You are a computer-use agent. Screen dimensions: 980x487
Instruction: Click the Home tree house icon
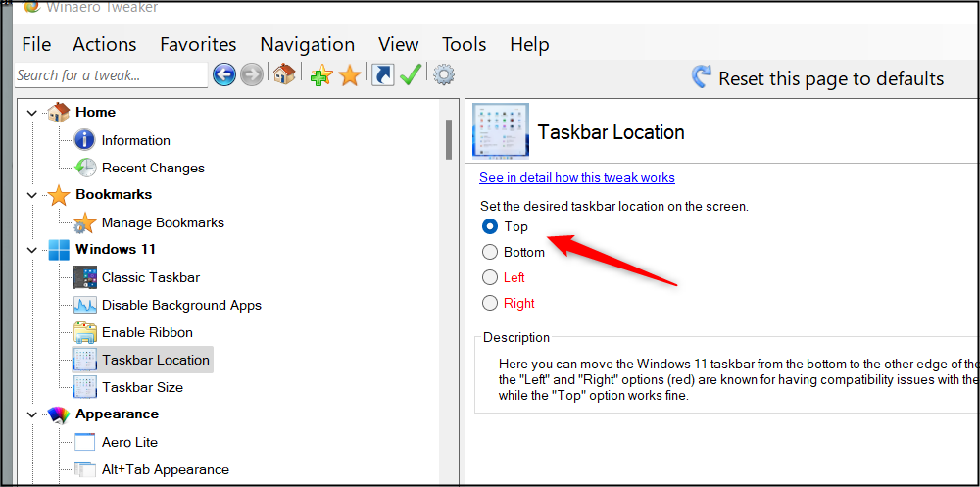pyautogui.click(x=58, y=113)
